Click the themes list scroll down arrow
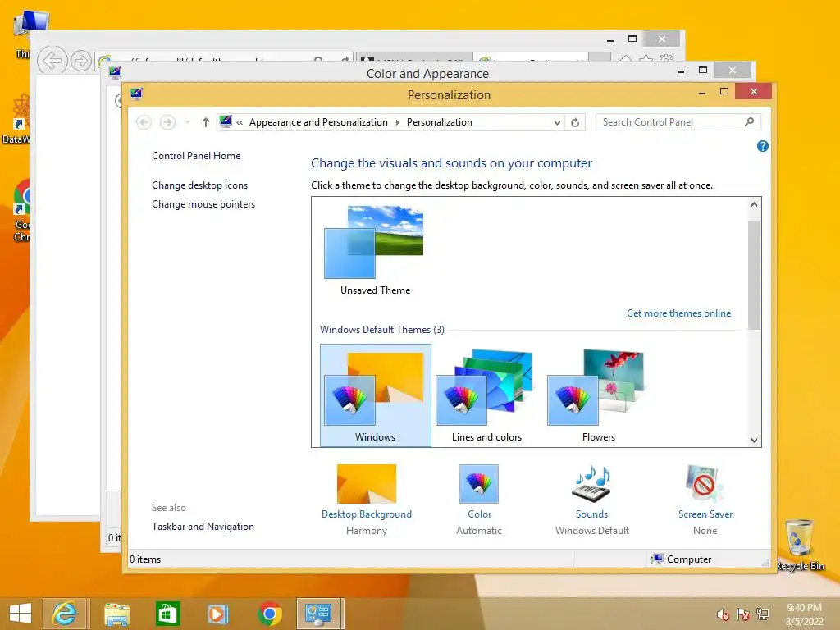 754,441
